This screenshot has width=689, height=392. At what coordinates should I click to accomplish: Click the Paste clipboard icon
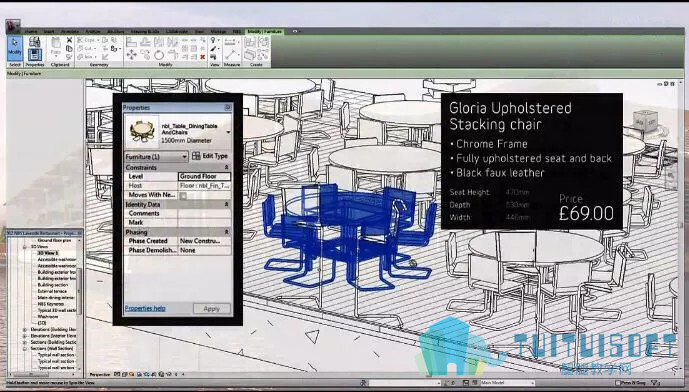pos(56,47)
